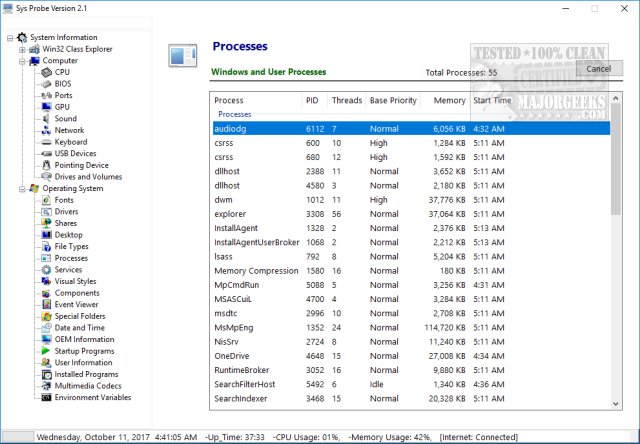Viewport: 640px width, 444px height.
Task: Click the process list scrollbar down arrow
Action: pos(615,402)
